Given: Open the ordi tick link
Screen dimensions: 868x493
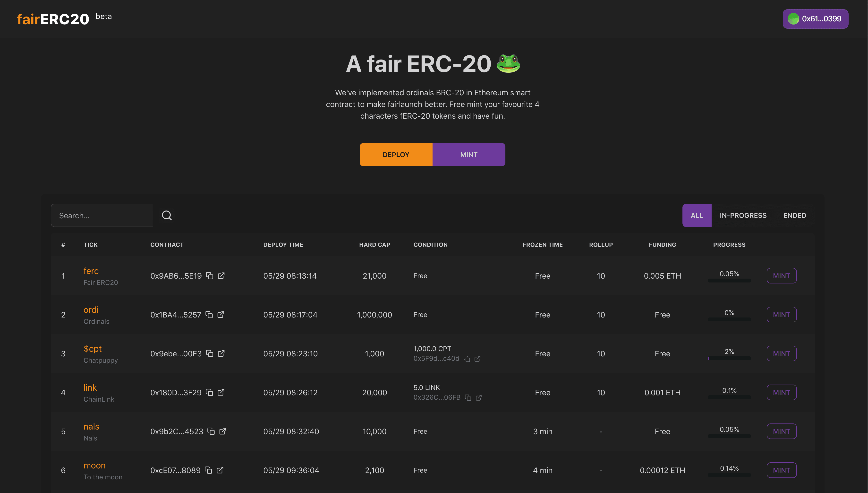Looking at the screenshot, I should click(x=91, y=310).
